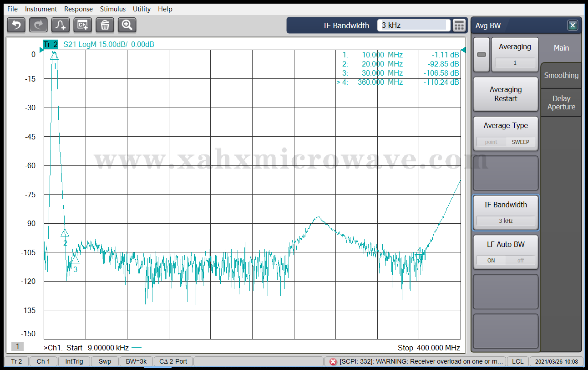Open the Instrument menu
588x370 pixels.
coord(41,9)
